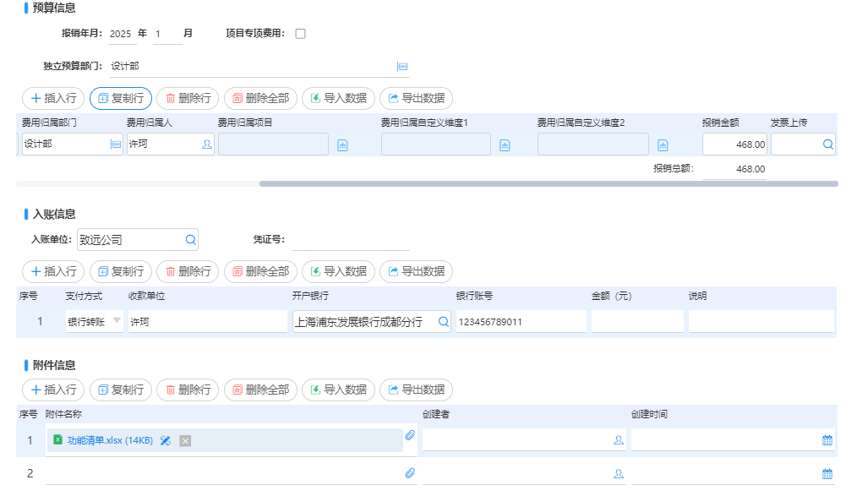Click the paperclip icon in attachment row 1
The image size is (868, 496).
pos(410,436)
